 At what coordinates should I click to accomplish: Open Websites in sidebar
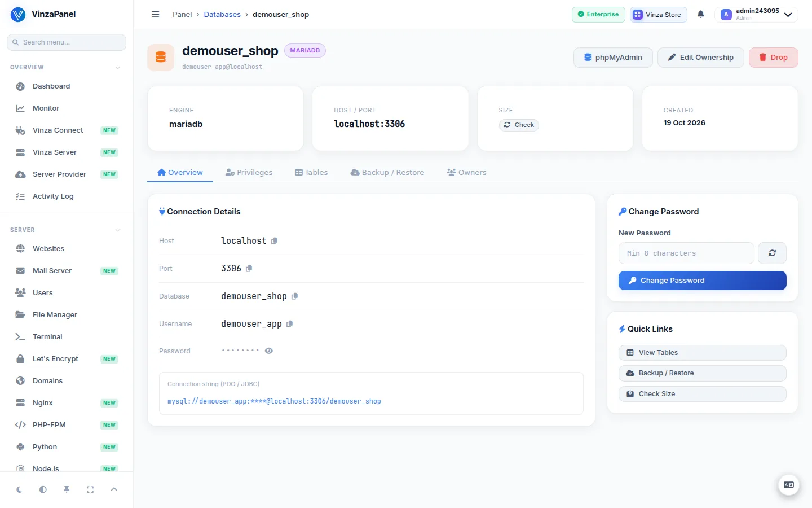pyautogui.click(x=67, y=249)
